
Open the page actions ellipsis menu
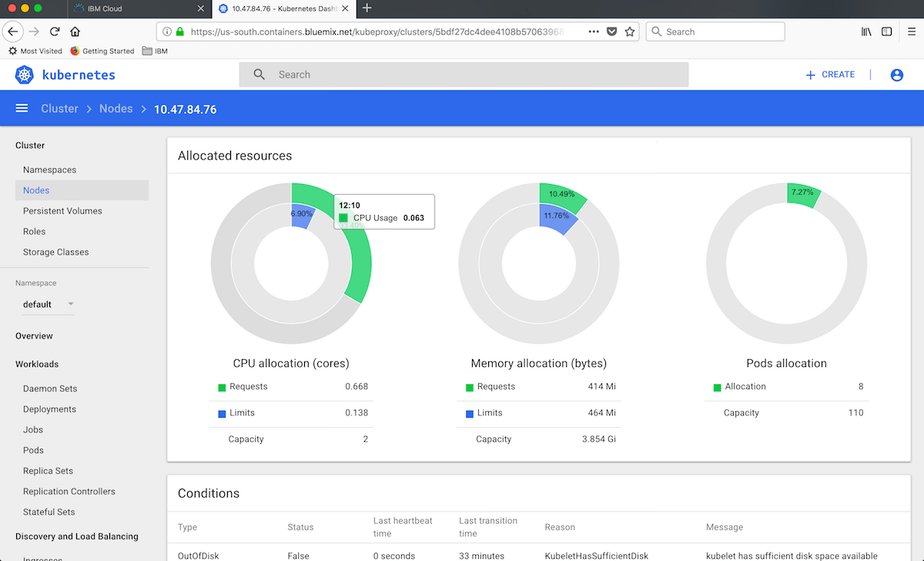click(594, 32)
